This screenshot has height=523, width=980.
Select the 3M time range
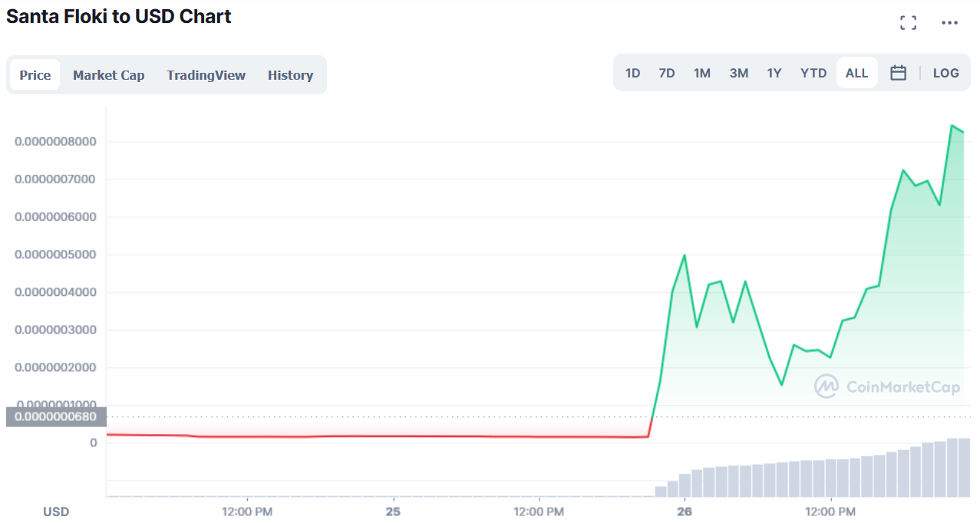[739, 73]
